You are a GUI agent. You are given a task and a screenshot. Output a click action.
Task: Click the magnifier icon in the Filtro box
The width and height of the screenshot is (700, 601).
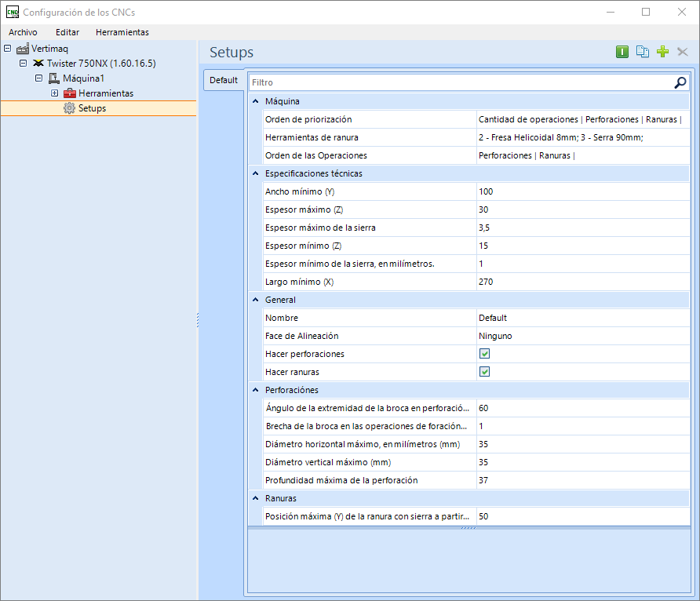coord(680,82)
